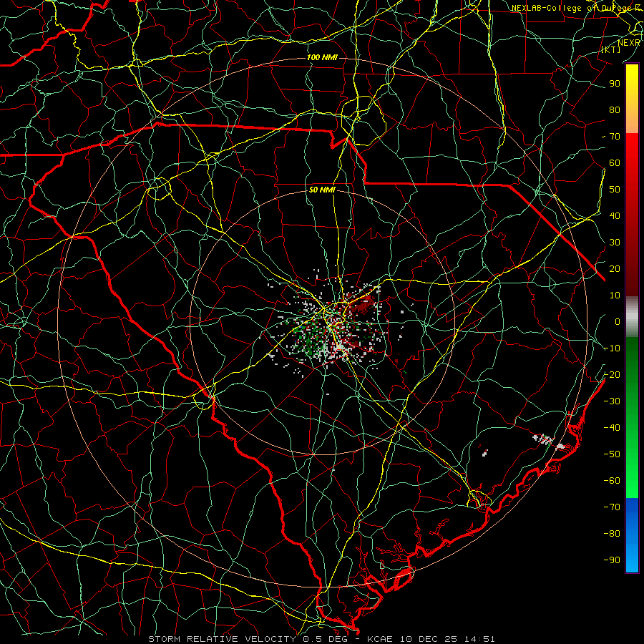Screen dimensions: 644x644
Task: Click the "[KT]" units label
Action: tap(611, 49)
